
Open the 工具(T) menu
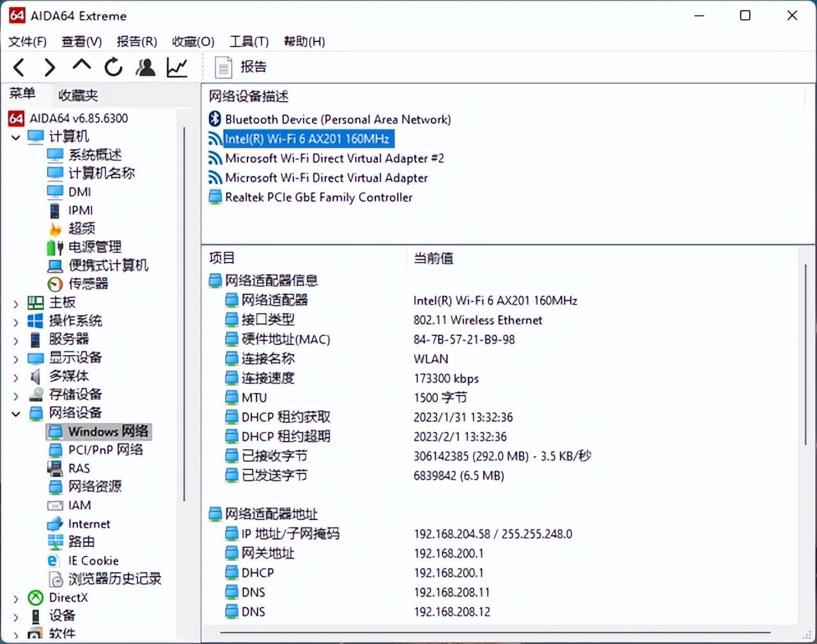pyautogui.click(x=249, y=42)
